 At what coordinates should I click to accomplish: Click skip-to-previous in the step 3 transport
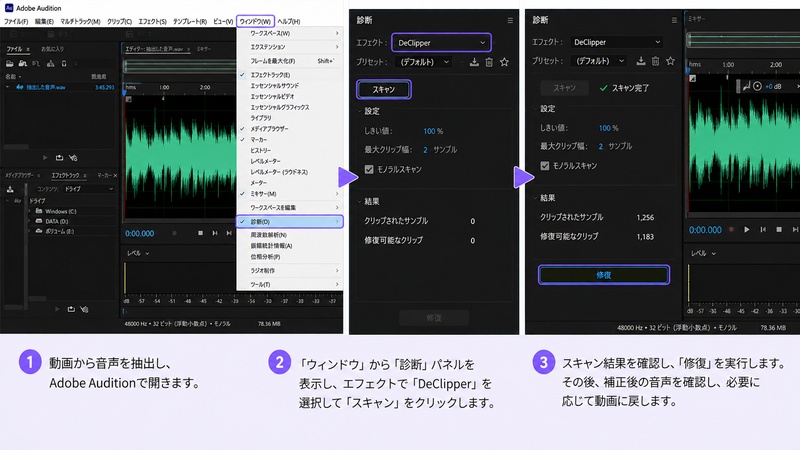tap(763, 230)
